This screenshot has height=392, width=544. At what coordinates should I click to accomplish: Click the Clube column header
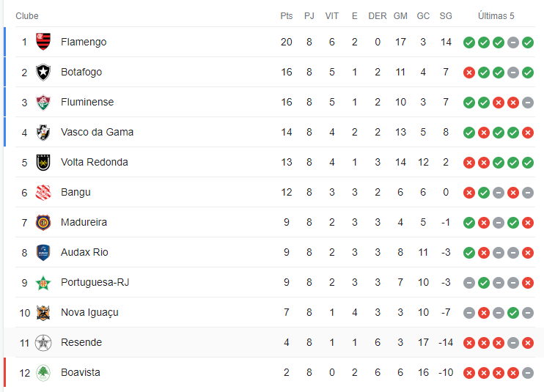click(x=27, y=16)
